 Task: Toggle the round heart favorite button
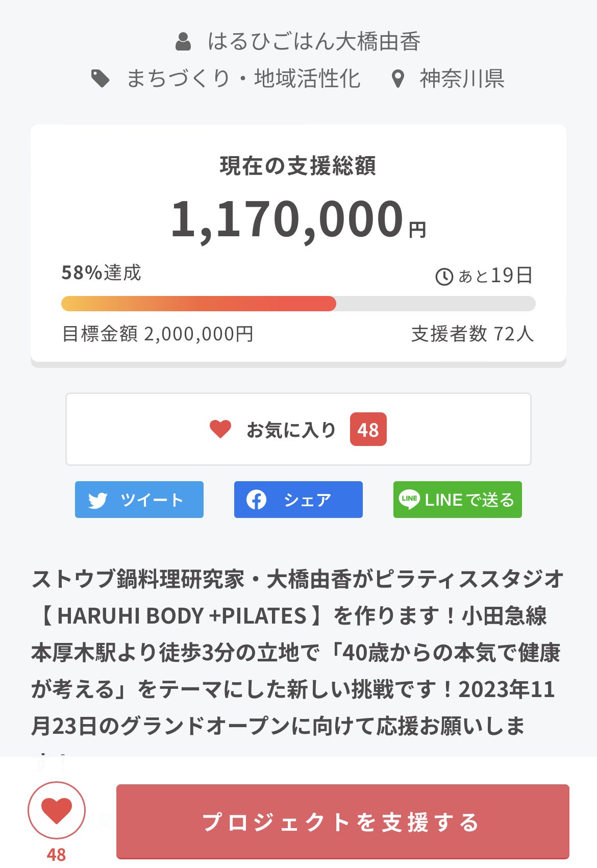coord(56,810)
